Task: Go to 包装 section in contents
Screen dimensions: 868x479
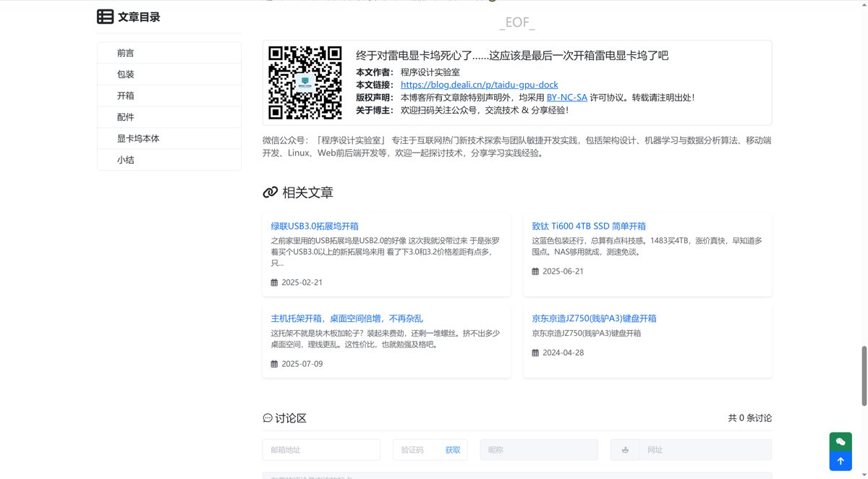Action: (125, 74)
